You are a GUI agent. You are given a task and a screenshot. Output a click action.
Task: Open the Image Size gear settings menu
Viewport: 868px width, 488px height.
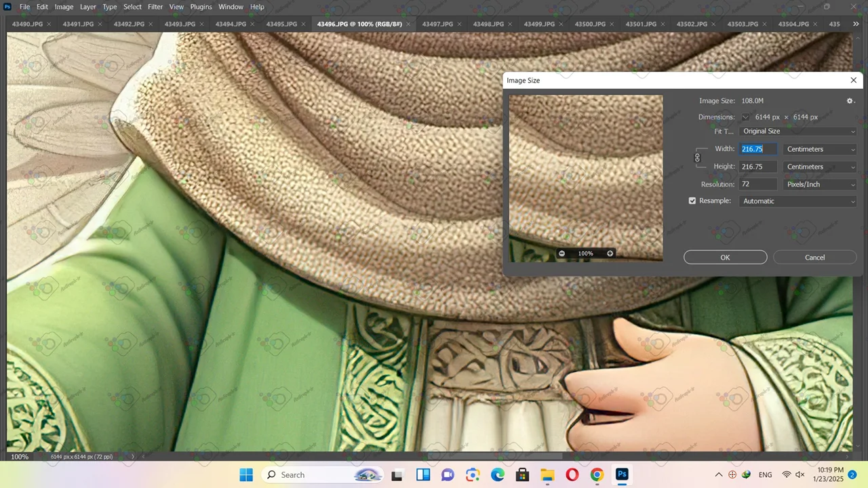[x=850, y=101]
